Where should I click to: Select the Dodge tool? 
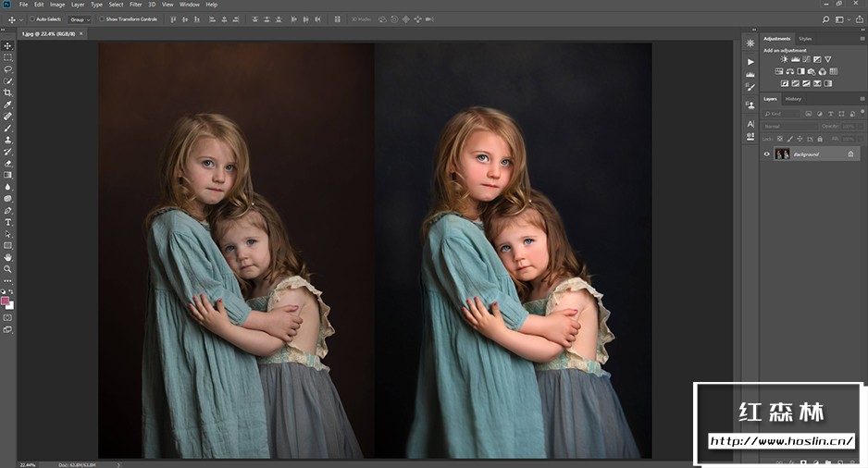pos(7,198)
